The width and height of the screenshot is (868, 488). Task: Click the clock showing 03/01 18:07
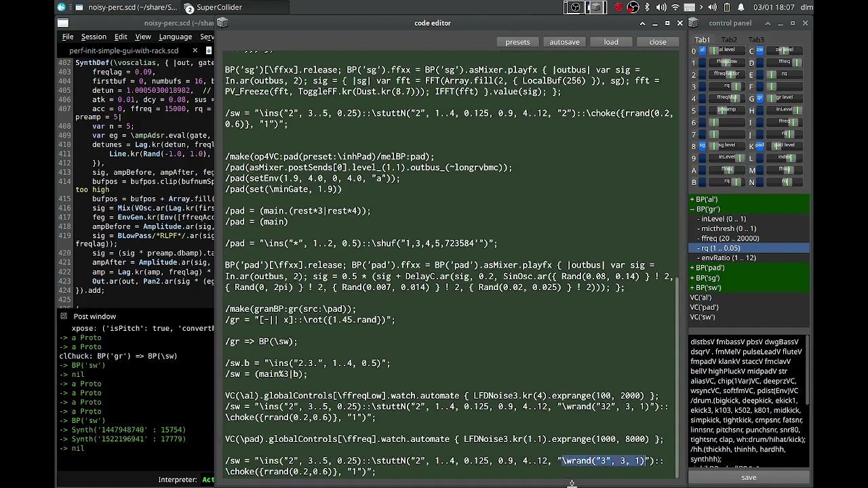click(x=775, y=7)
